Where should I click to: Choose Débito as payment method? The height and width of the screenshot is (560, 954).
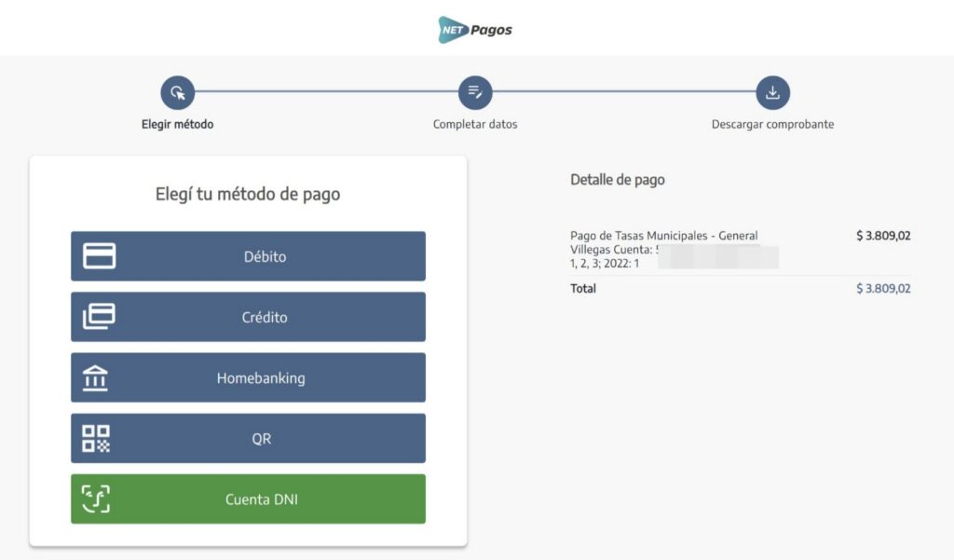click(x=265, y=256)
